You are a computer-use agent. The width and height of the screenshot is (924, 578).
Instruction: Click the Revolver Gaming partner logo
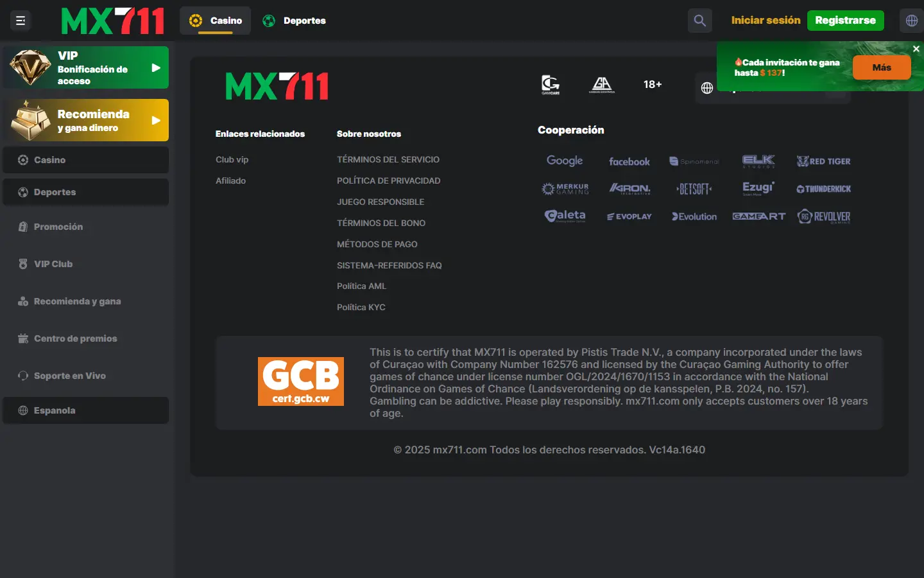tap(823, 216)
